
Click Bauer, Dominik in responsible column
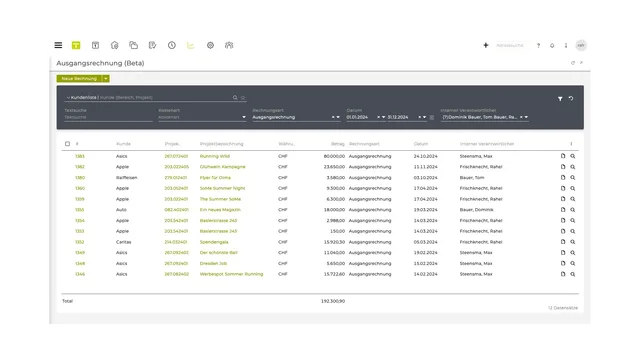(x=476, y=210)
